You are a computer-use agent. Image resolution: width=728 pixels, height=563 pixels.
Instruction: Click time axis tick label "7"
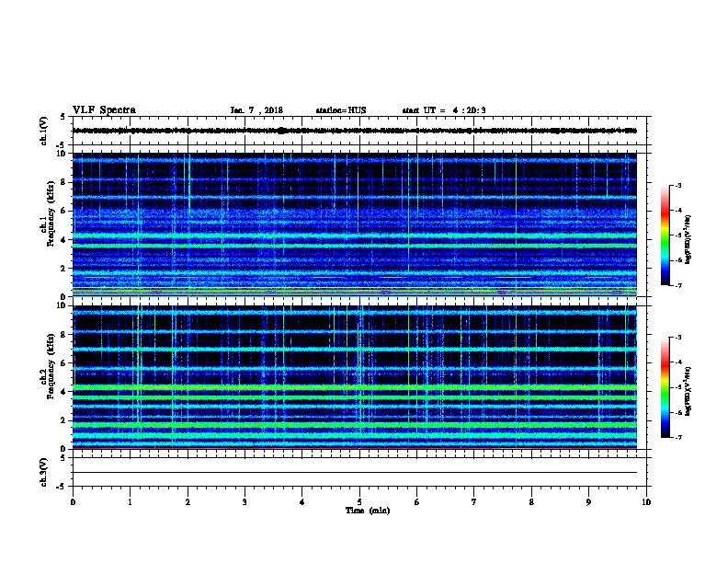pyautogui.click(x=474, y=502)
